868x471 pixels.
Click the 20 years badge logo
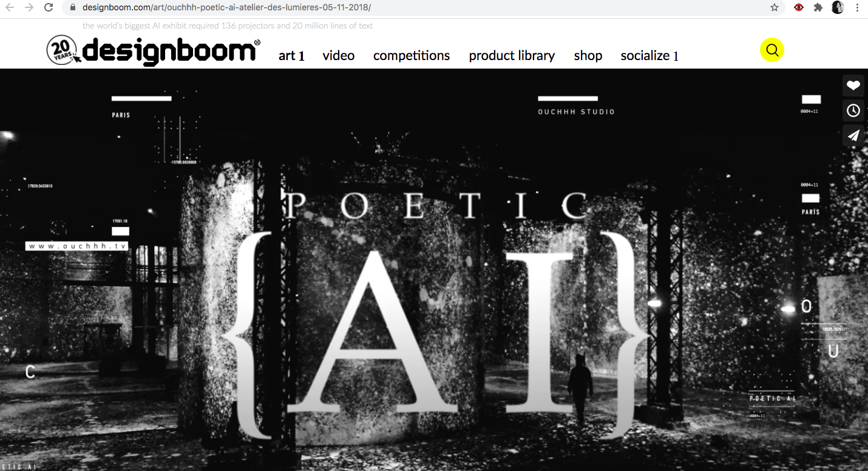63,50
